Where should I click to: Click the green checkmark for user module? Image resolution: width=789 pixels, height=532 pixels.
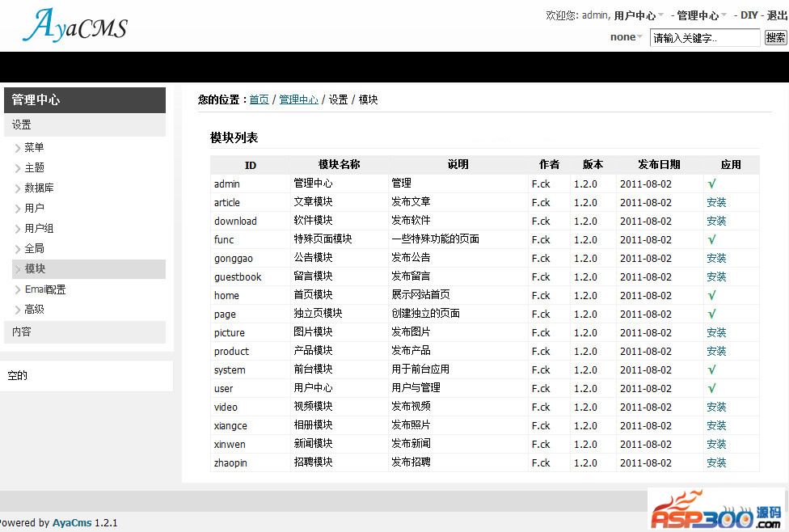[x=712, y=389]
